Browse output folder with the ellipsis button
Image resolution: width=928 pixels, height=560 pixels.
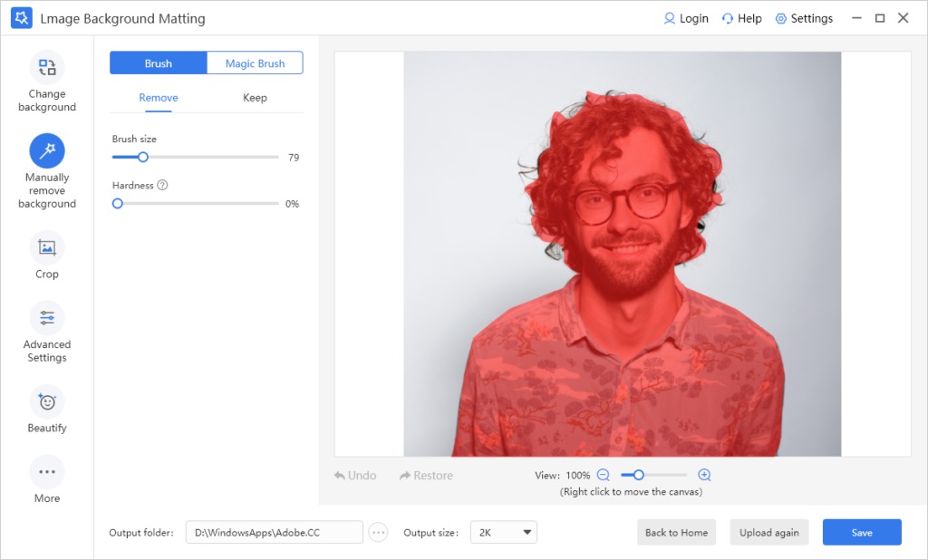click(x=378, y=532)
